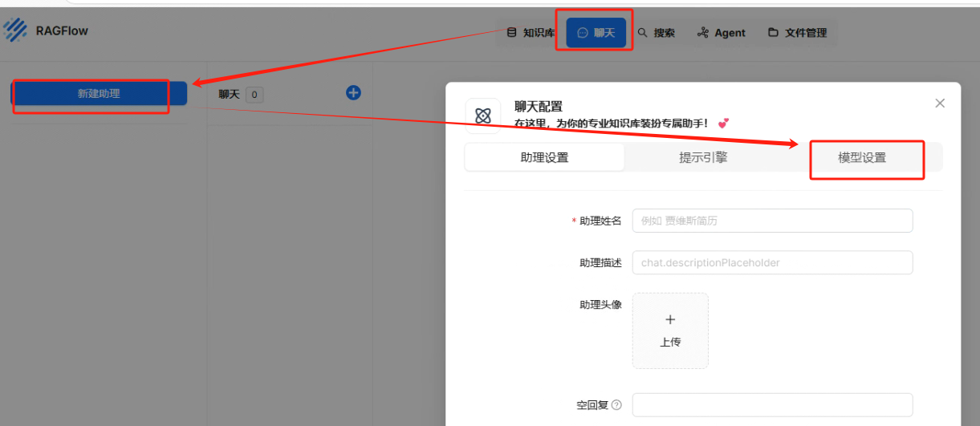This screenshot has height=426, width=980.
Task: Click the atom icon in 聊天配置 header
Action: pyautogui.click(x=483, y=116)
